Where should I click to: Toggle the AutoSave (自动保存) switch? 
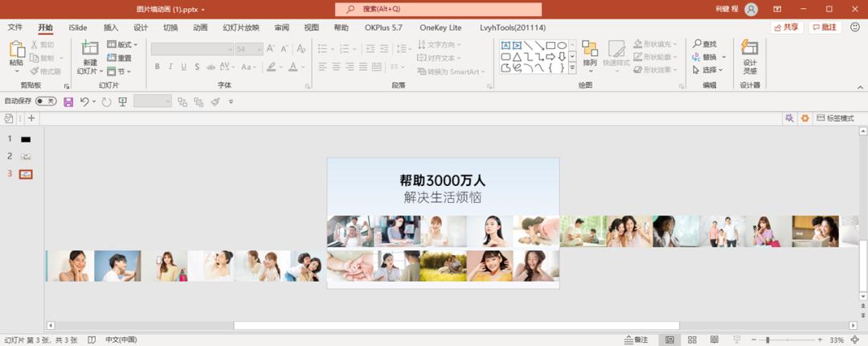tap(46, 101)
